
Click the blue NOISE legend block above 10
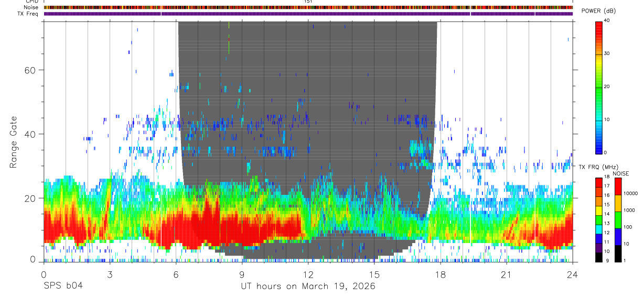(x=618, y=237)
